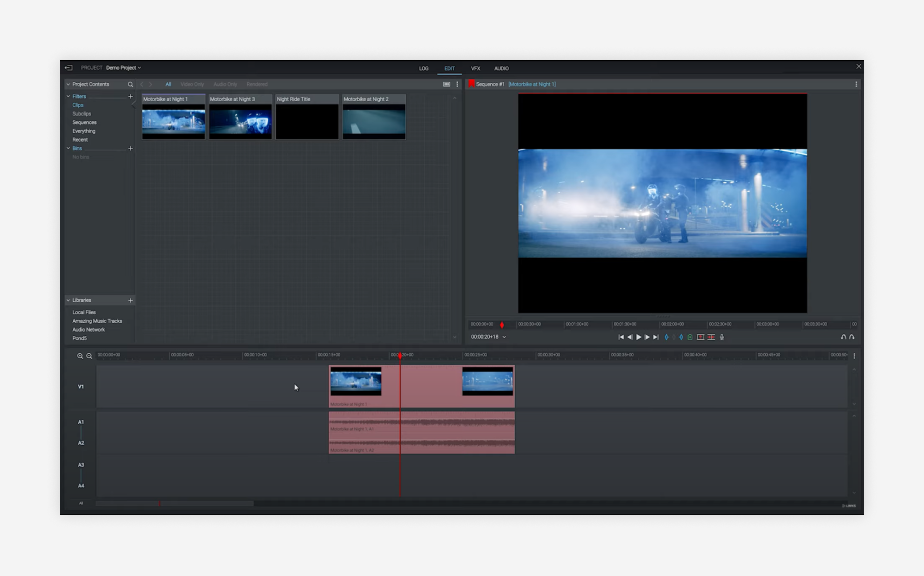Jump to the sequence end
This screenshot has height=576, width=924.
(655, 337)
